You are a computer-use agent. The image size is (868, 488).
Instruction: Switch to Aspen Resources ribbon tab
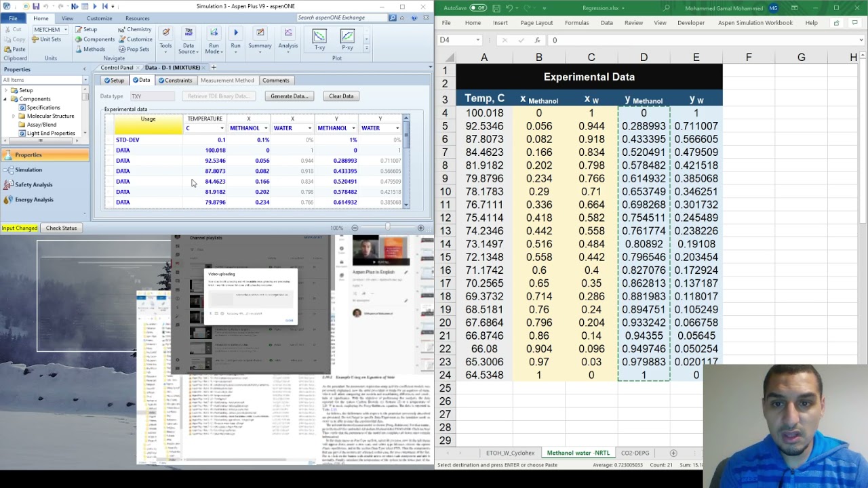click(137, 18)
